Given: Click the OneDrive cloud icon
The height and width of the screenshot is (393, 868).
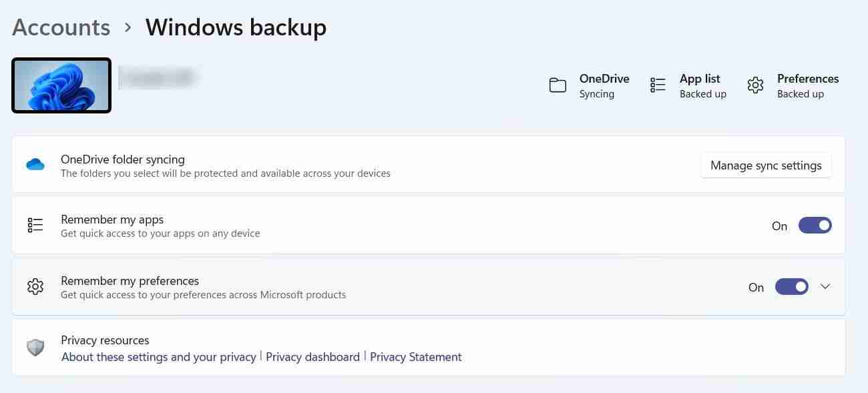Looking at the screenshot, I should click(x=35, y=163).
